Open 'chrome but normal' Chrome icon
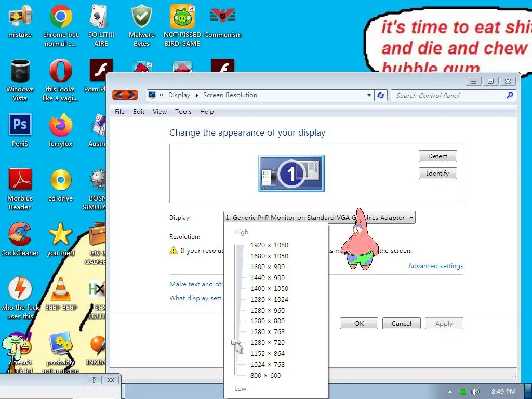Screen dimensions: 532x399 pos(60,25)
